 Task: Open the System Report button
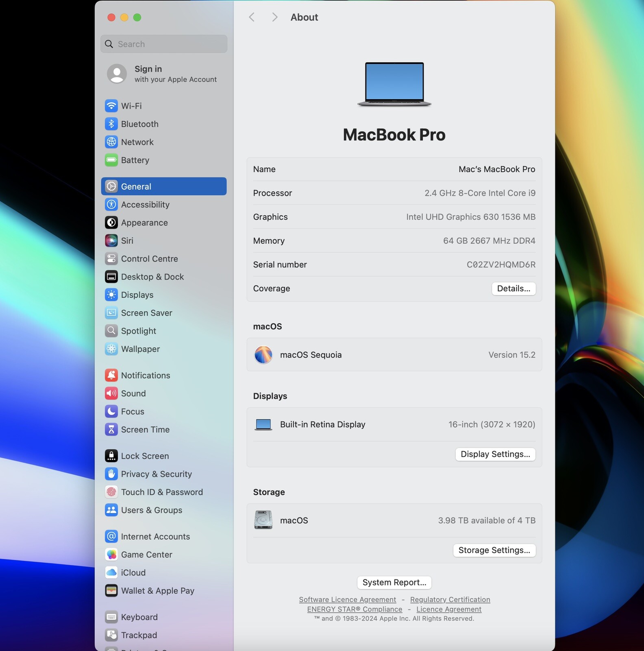(394, 582)
